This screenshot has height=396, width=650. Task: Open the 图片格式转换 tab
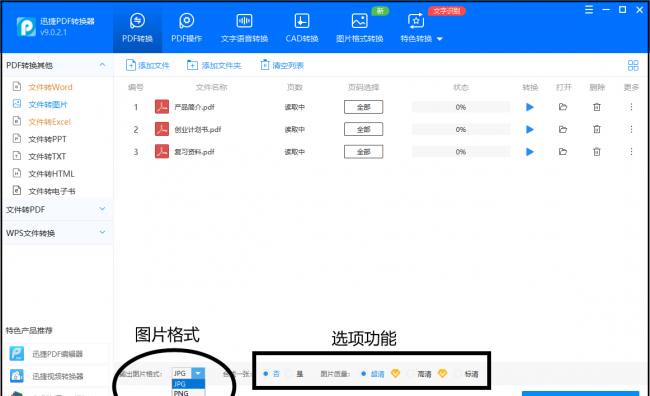click(359, 29)
